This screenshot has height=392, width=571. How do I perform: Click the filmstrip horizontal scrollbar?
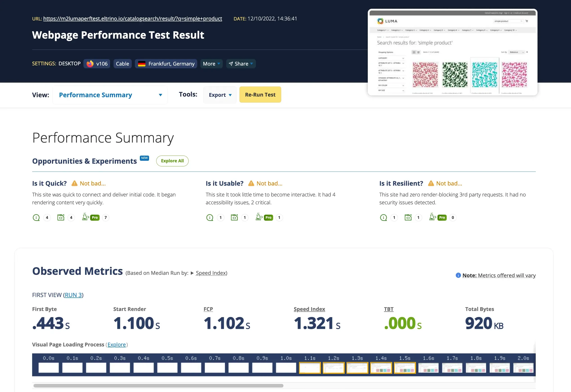click(x=158, y=386)
